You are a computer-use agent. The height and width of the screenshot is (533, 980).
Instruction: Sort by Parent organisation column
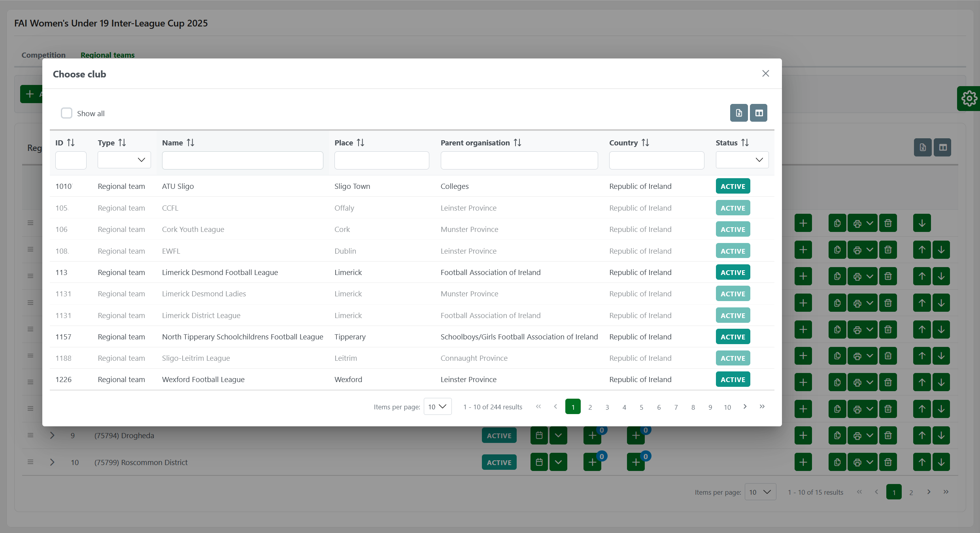pyautogui.click(x=517, y=143)
